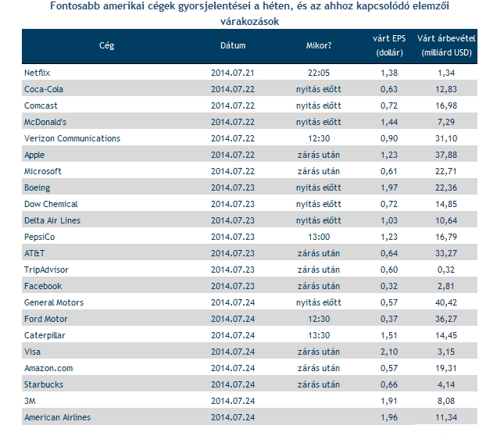
Task: Click Verizon's revenue value 31,10
Action: pyautogui.click(x=446, y=138)
